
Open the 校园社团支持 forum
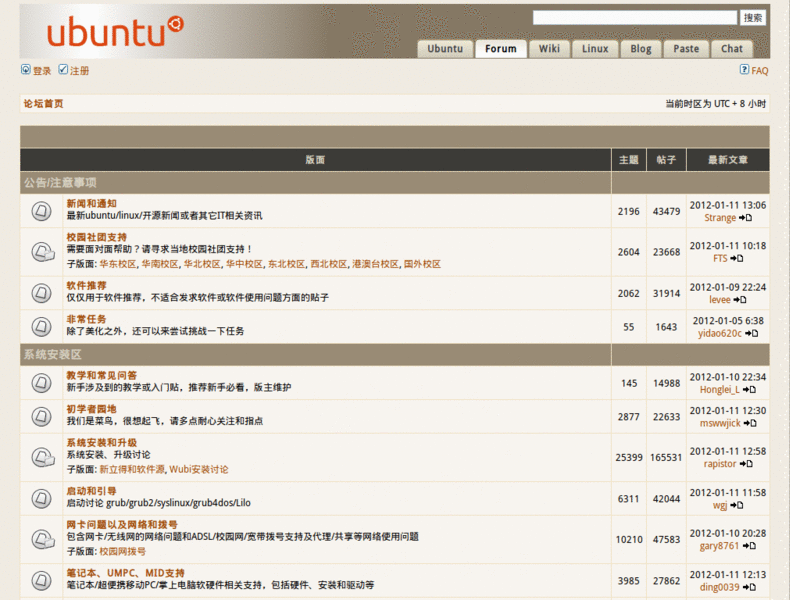[97, 237]
